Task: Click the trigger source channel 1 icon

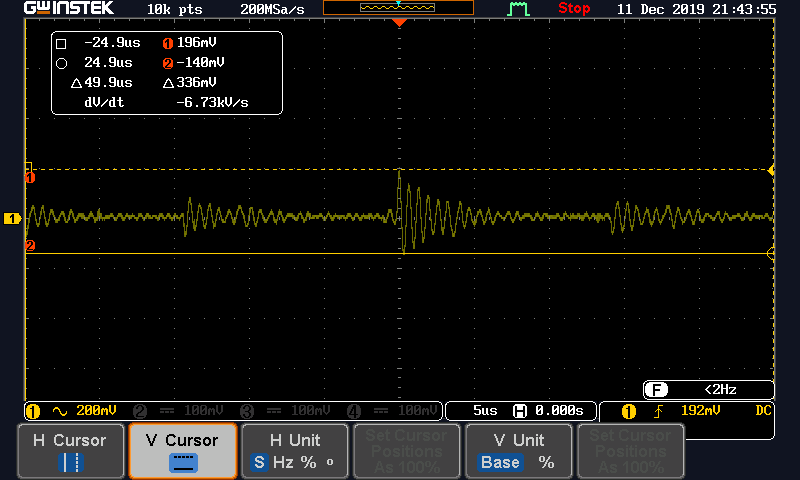Action: coord(629,412)
